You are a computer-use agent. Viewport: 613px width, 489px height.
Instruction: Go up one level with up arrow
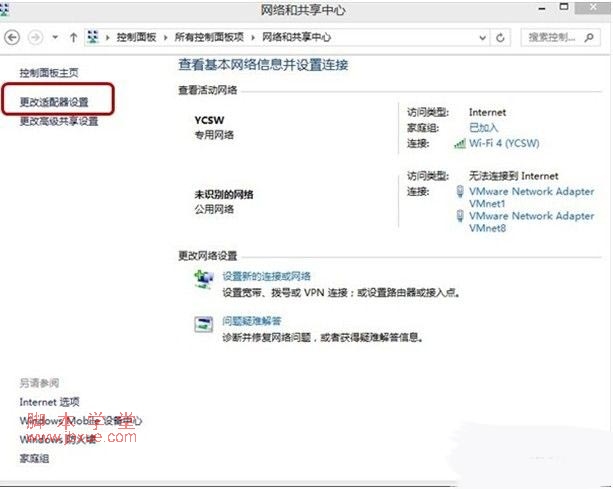[x=73, y=38]
